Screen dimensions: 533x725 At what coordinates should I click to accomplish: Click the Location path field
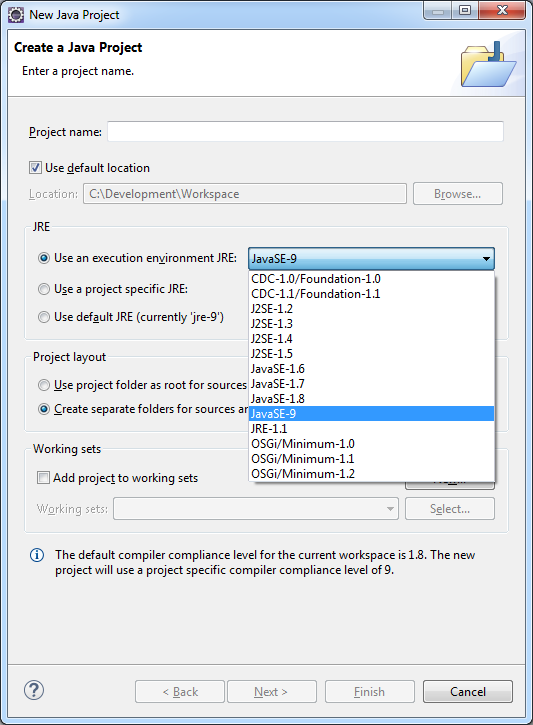(x=245, y=194)
